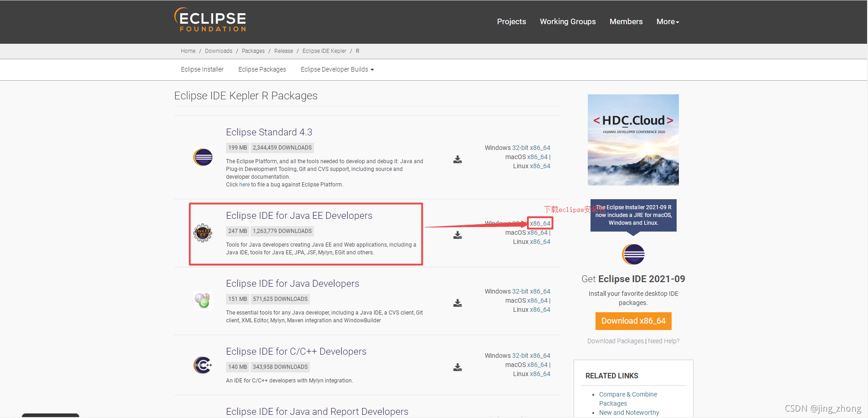The width and height of the screenshot is (868, 418).
Task: Click the 199 MB size badge
Action: tap(237, 148)
